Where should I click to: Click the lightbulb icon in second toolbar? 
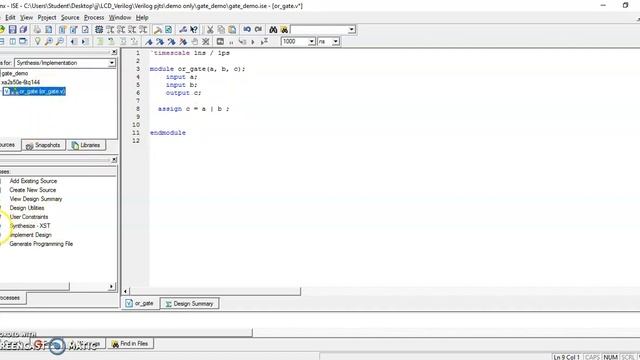(38, 41)
